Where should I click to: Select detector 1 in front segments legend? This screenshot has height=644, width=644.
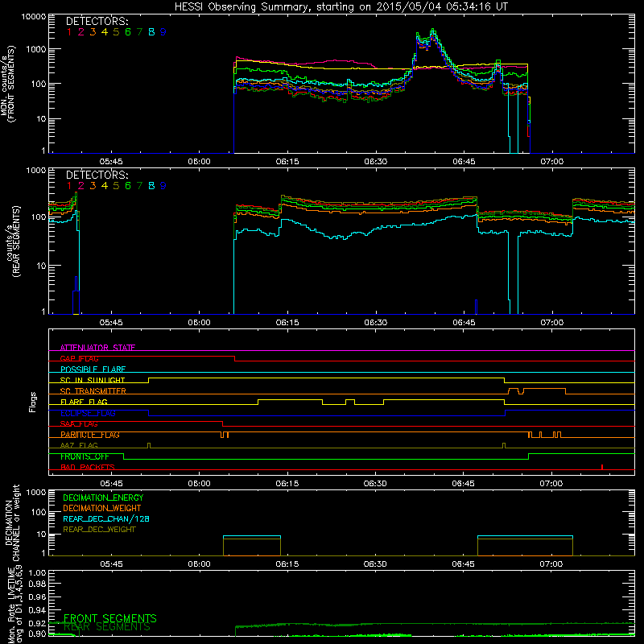(69, 32)
